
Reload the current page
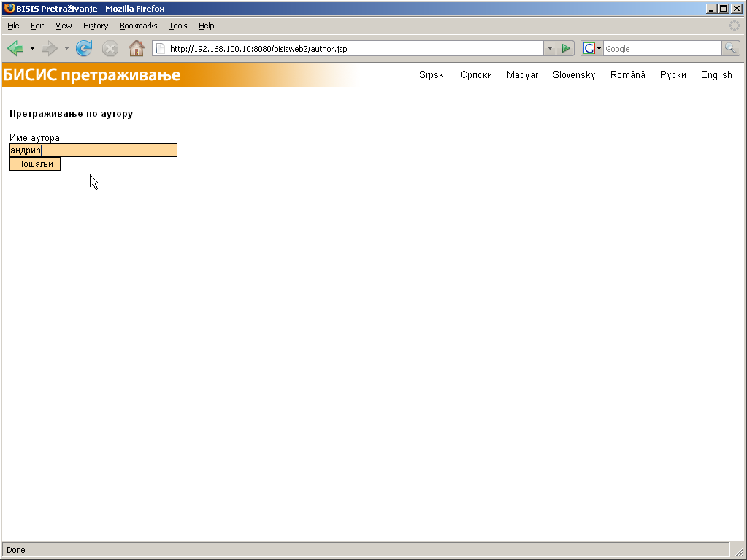[x=84, y=49]
